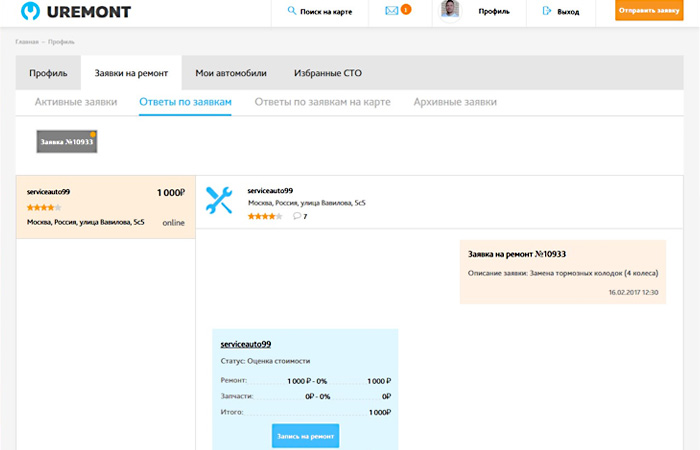
Task: Open map search via magnifier icon
Action: (291, 11)
